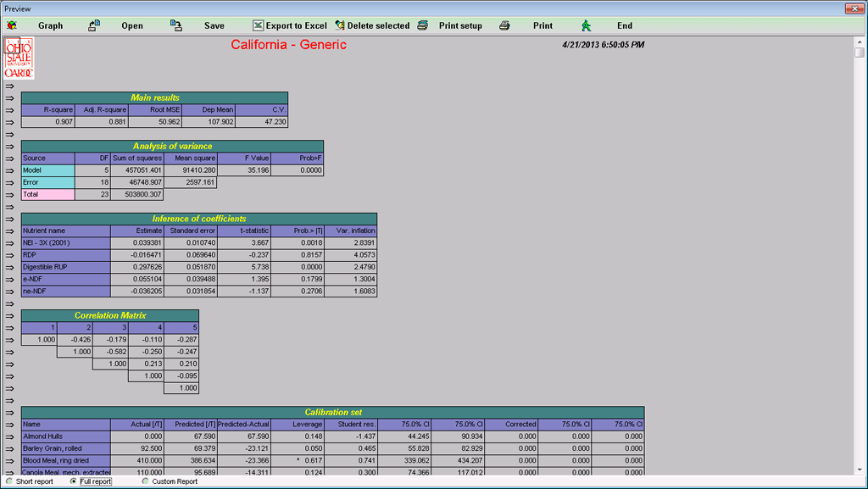Open Print setup via its icon
The height and width of the screenshot is (489, 868).
(x=423, y=25)
